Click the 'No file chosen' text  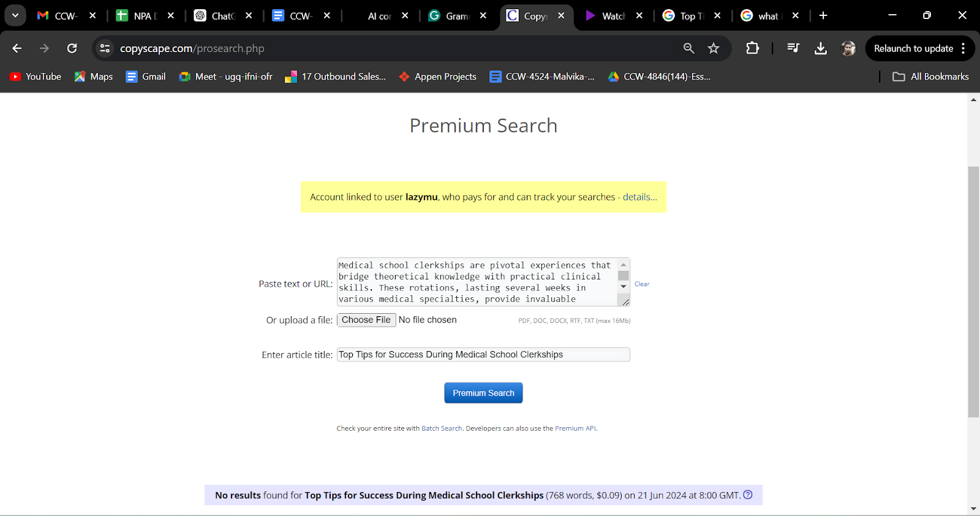pos(428,320)
